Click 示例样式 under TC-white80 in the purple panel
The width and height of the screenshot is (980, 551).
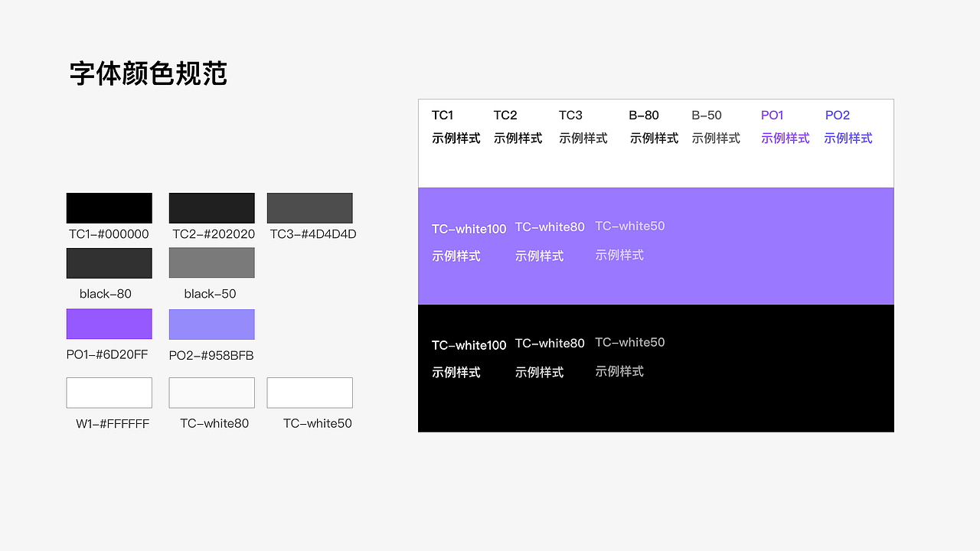540,256
